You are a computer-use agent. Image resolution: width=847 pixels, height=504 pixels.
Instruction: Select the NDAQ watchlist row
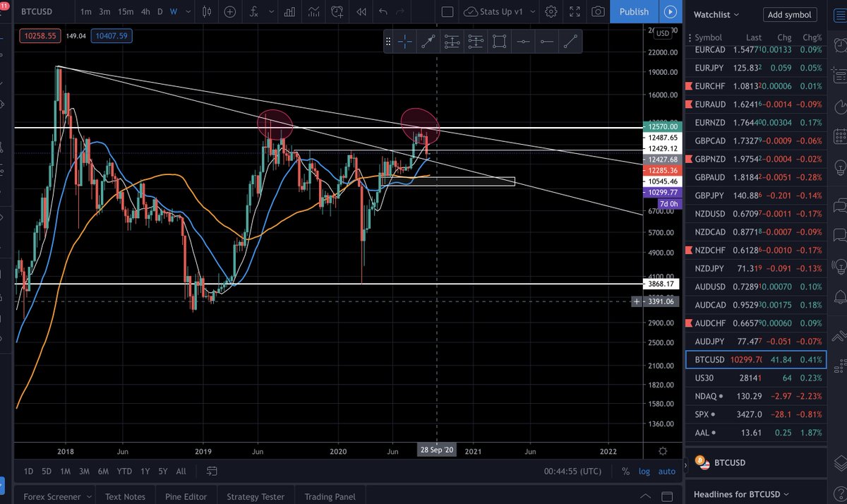755,396
